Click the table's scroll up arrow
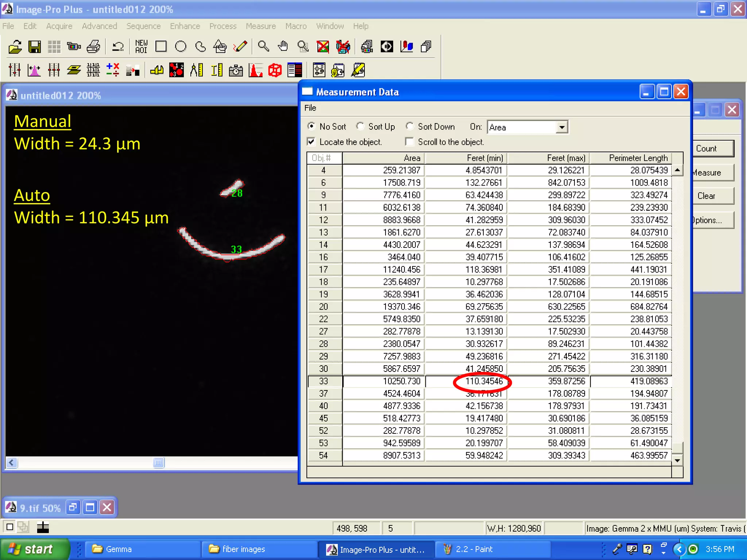 (x=677, y=170)
